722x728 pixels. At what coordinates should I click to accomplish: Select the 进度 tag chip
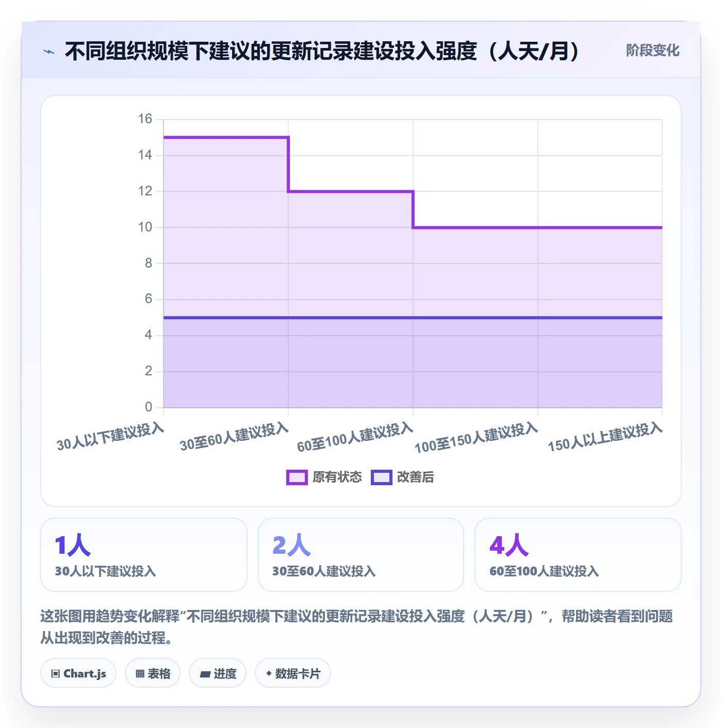(x=218, y=673)
